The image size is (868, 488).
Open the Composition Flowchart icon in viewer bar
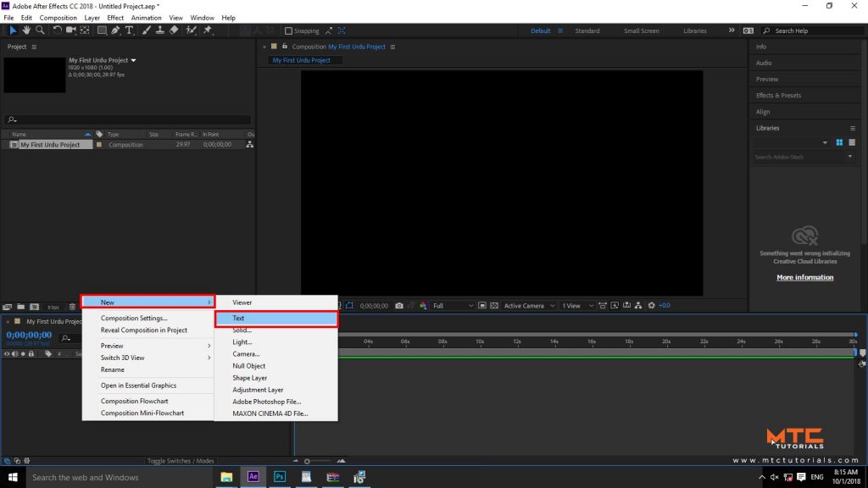638,305
